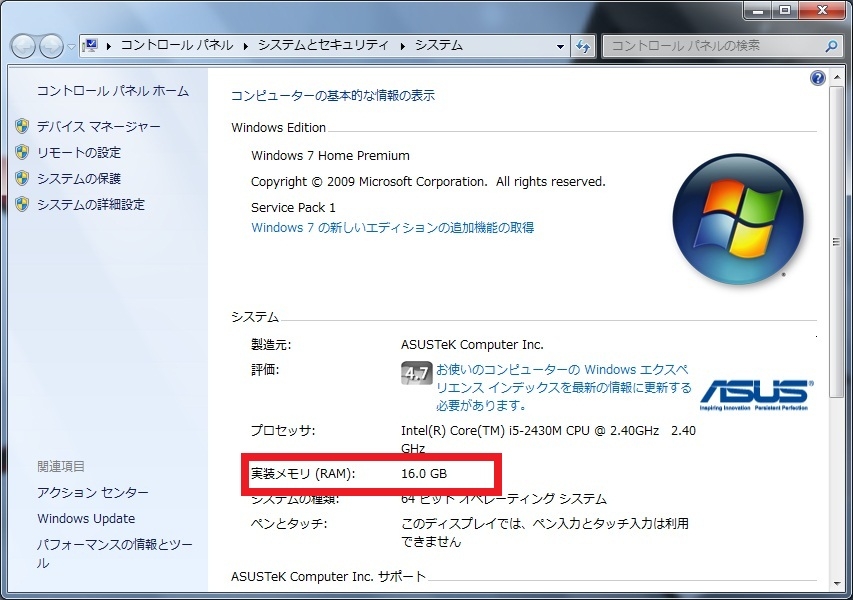Click shield icon beside デバイス マネージャー
Screen dimensions: 853x600
(22, 126)
